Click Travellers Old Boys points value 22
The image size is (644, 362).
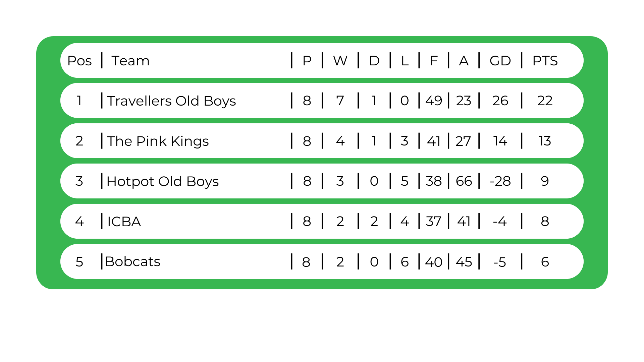point(545,101)
